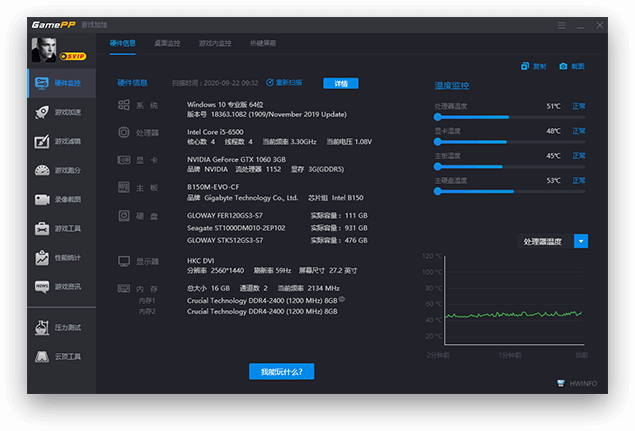Select the 游戏跑分 benchmark gauge icon
Screen dimensions: 635x431
43,170
